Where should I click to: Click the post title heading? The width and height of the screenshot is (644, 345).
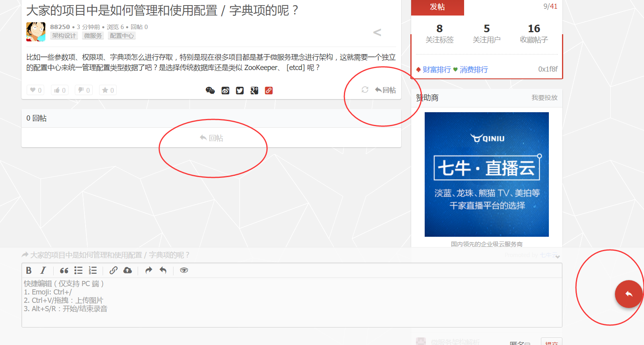[x=162, y=10]
